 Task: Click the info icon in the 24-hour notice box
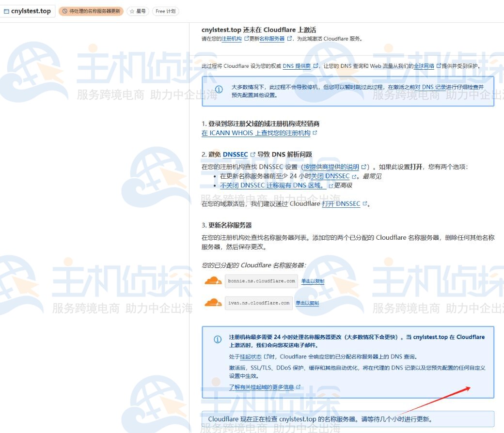(x=218, y=339)
